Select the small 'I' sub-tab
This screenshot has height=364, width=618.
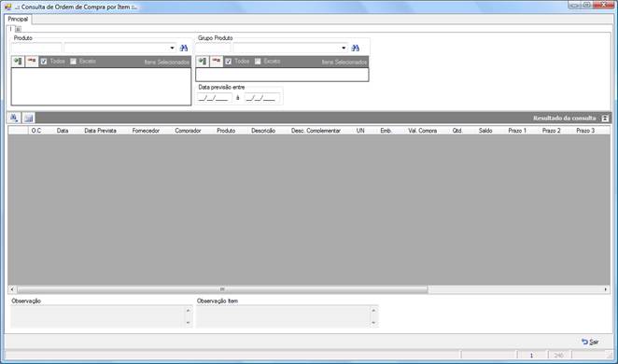pos(10,28)
